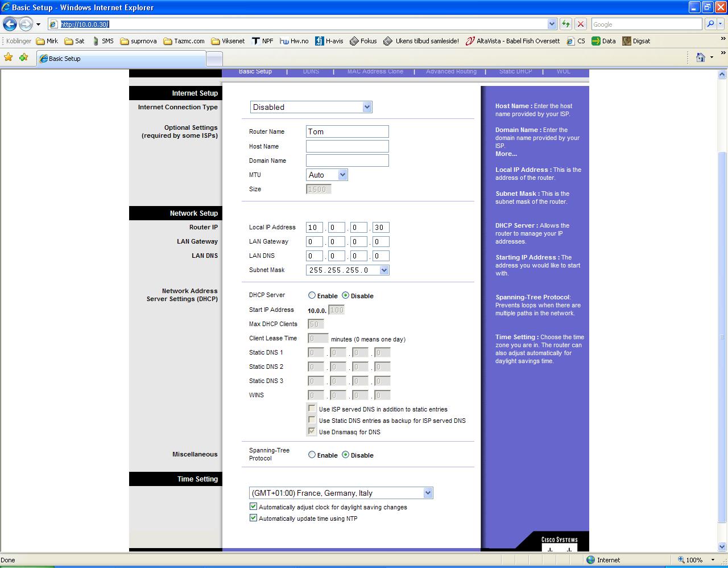Stop page loading with the red X icon
The width and height of the screenshot is (728, 568).
pyautogui.click(x=580, y=24)
